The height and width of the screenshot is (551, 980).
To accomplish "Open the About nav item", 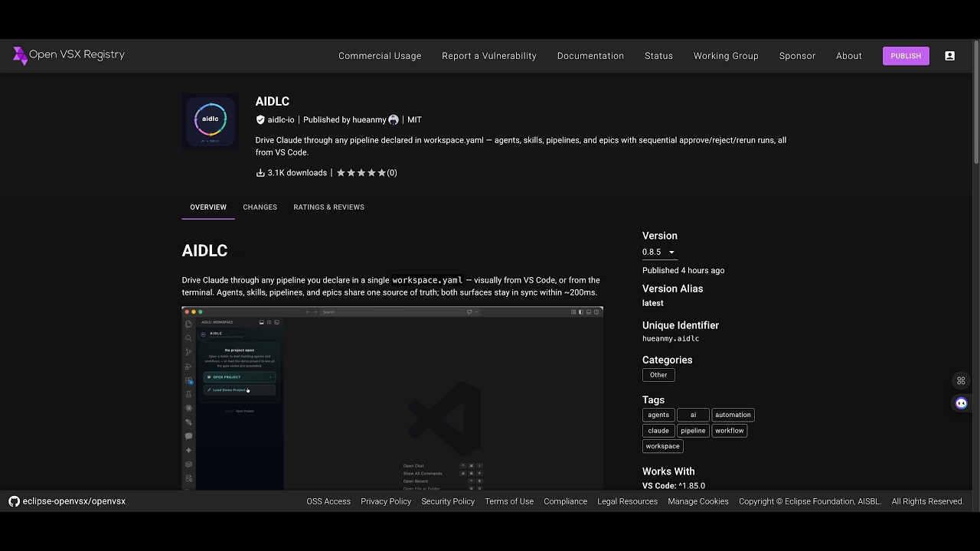I will click(x=849, y=56).
